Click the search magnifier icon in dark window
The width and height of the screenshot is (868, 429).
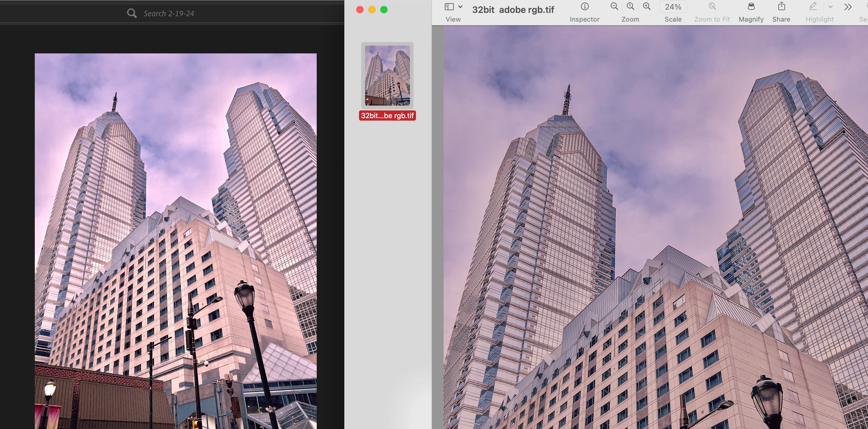pos(132,13)
